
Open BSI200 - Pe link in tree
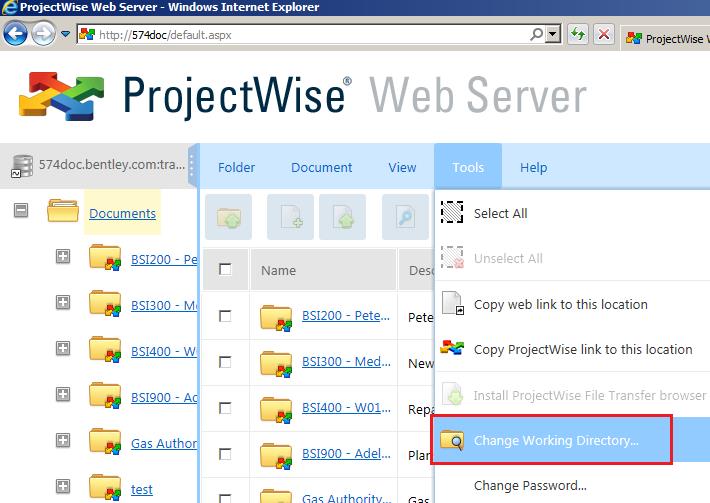point(164,260)
